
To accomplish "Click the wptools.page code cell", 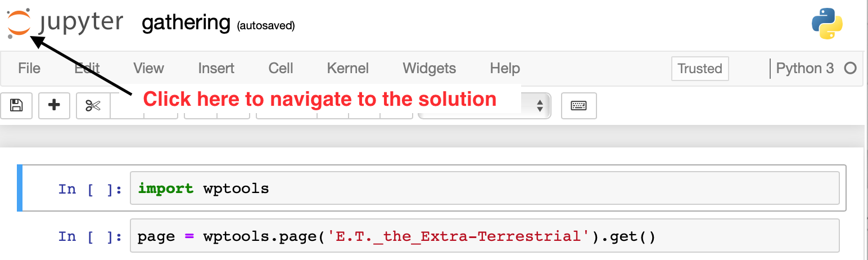I will tap(483, 236).
